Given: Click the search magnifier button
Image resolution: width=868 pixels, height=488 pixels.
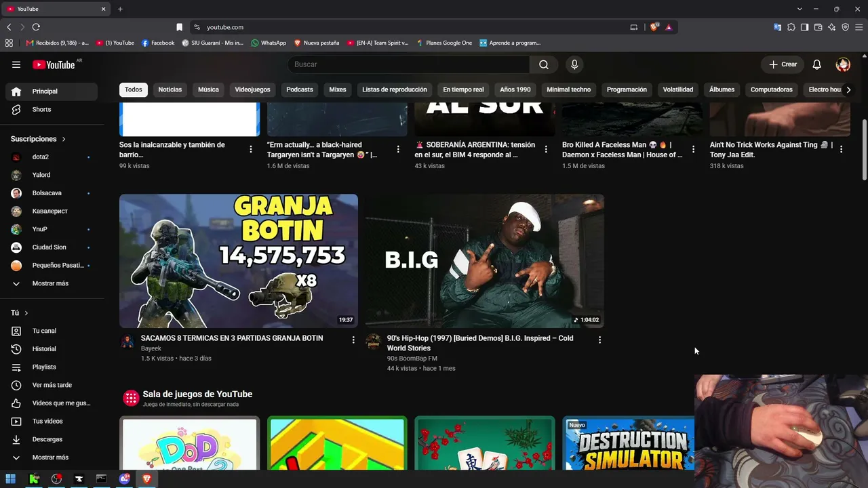Looking at the screenshot, I should click(544, 64).
